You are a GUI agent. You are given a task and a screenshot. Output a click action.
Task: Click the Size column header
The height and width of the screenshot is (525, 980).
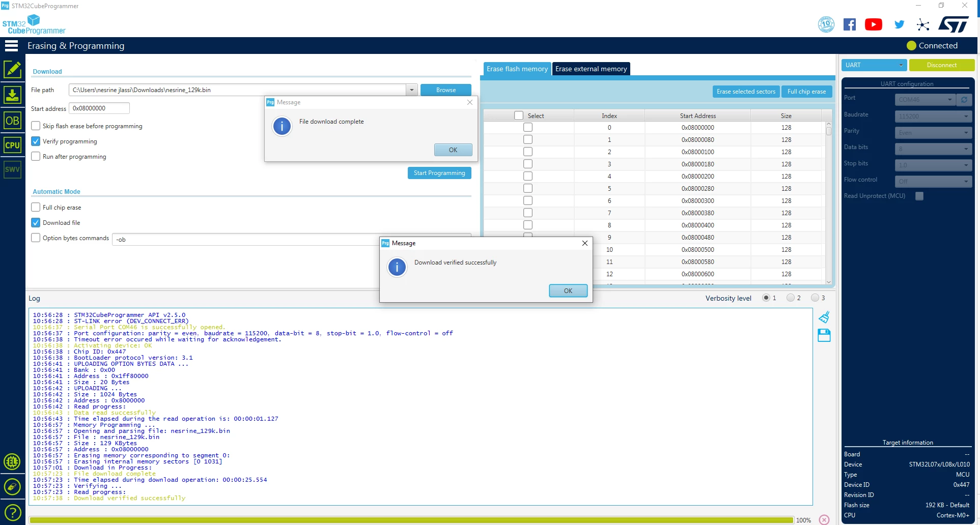pos(787,115)
